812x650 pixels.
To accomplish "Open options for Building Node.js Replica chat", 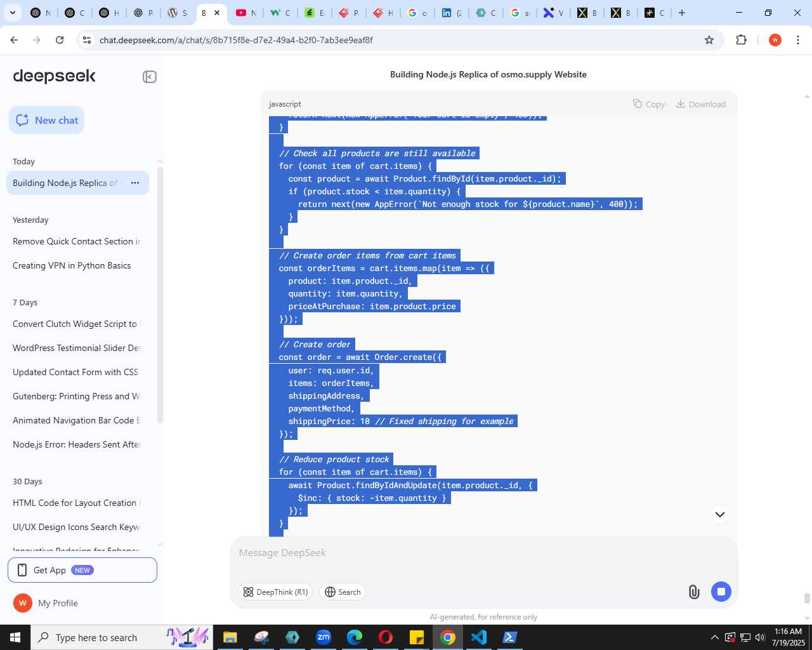I will (x=135, y=183).
